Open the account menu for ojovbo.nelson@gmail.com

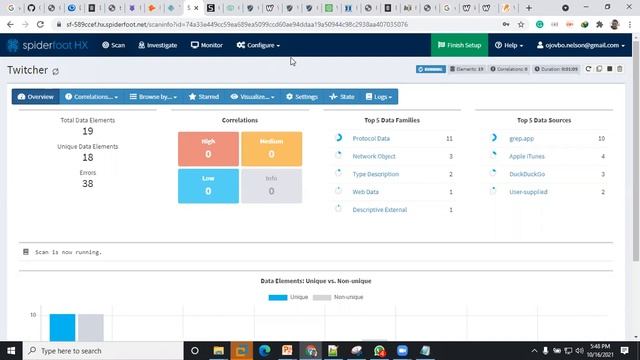(x=580, y=45)
